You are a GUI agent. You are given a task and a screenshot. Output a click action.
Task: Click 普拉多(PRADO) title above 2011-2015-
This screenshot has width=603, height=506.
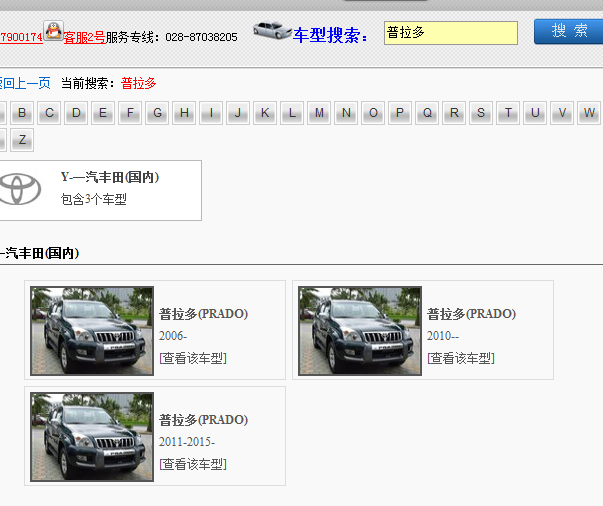[x=203, y=420]
